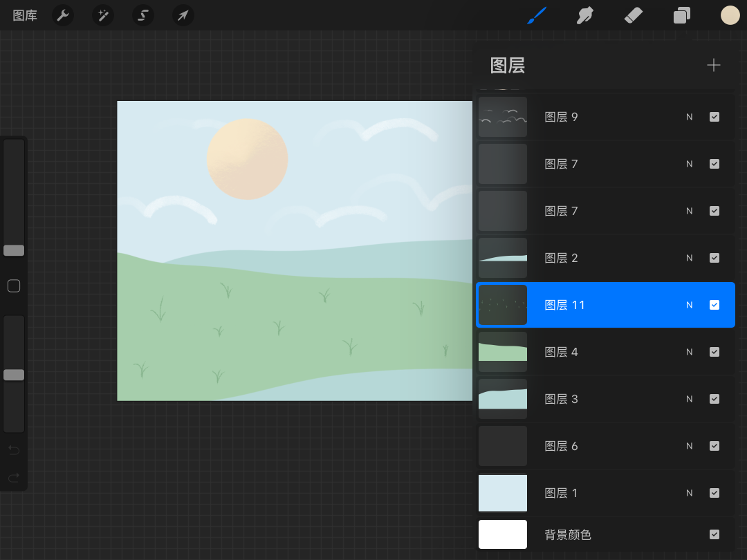Screen dimensions: 747x560
Task: Expand blend mode N on 图层 3
Action: click(689, 399)
